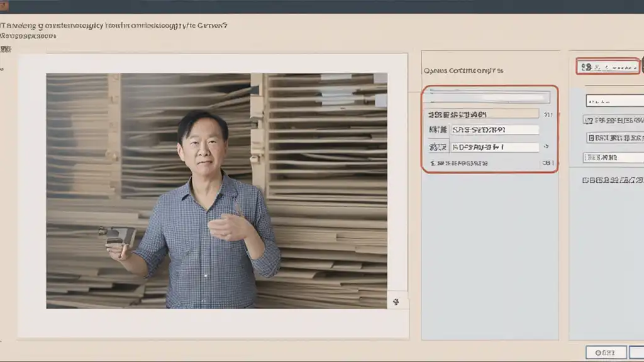Open the red-outlined dropdown in the right panel

(x=608, y=67)
